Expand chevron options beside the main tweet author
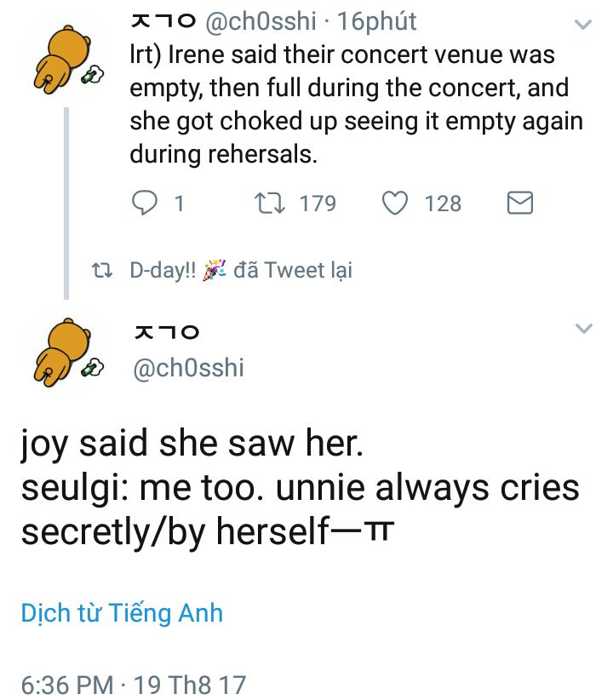This screenshot has height=700, width=613. (583, 329)
